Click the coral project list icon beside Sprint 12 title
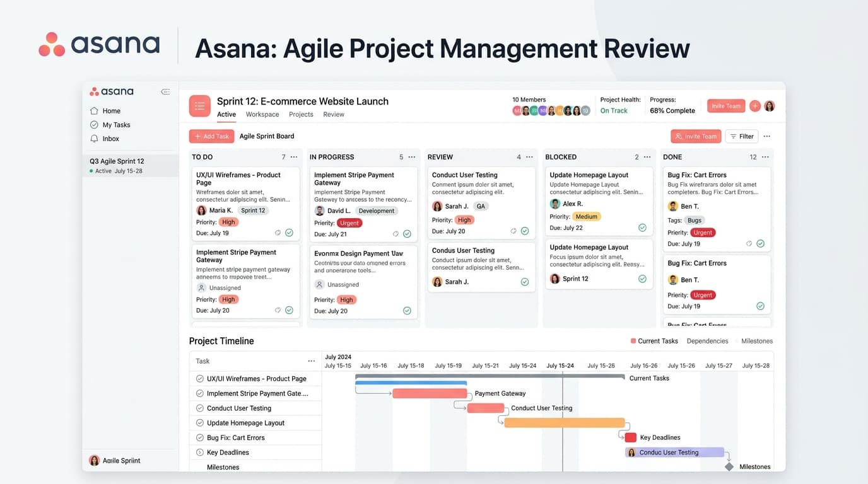Image resolution: width=868 pixels, height=484 pixels. pyautogui.click(x=200, y=106)
